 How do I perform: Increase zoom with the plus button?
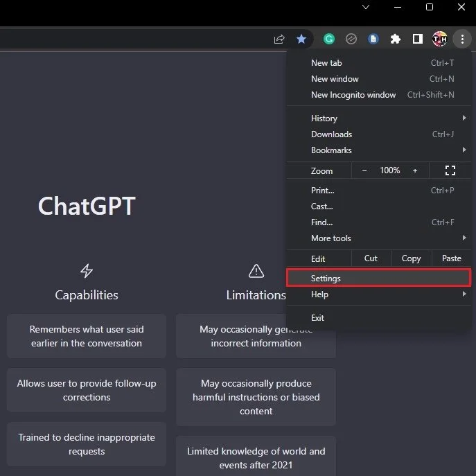[x=415, y=170]
